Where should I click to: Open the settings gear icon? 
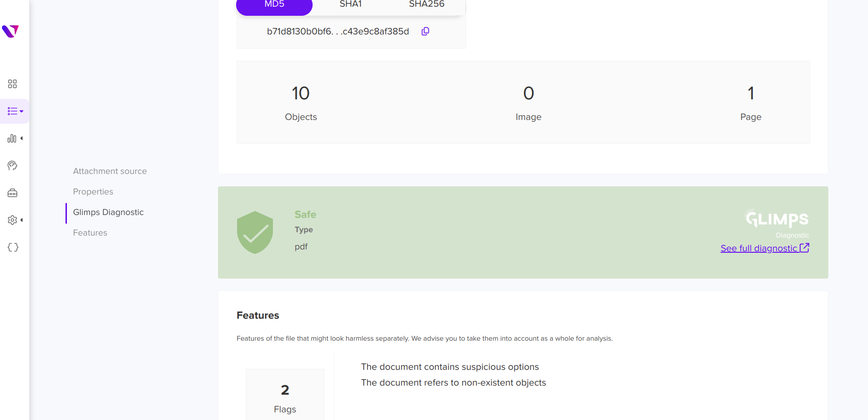pos(12,220)
